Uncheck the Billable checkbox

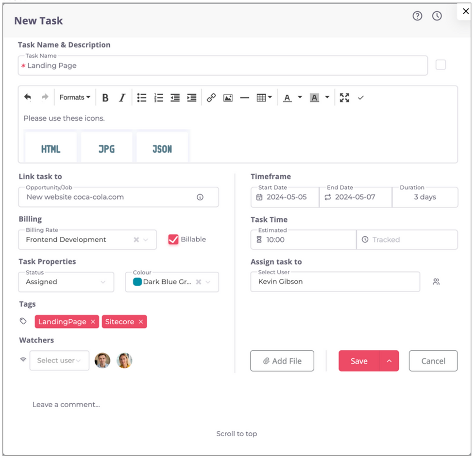tap(173, 239)
